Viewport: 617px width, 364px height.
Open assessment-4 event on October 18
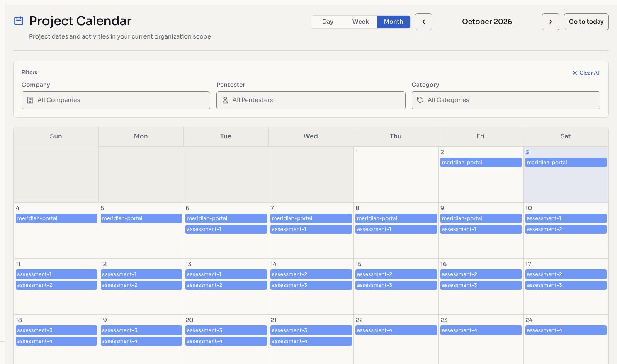pyautogui.click(x=56, y=341)
